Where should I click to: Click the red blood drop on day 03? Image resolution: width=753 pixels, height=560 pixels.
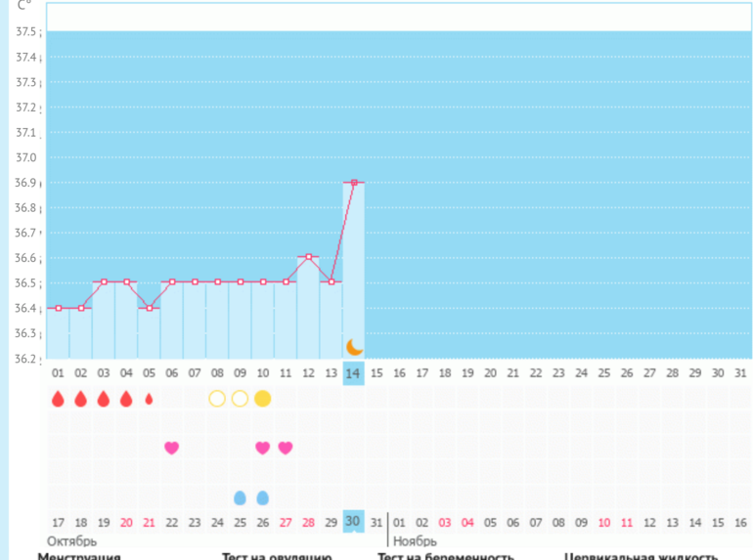tap(103, 399)
